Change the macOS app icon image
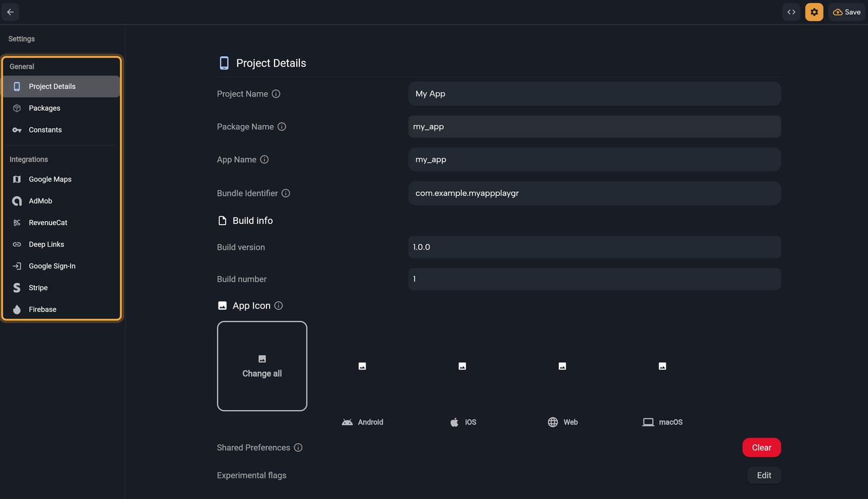This screenshot has height=499, width=868. click(x=662, y=366)
